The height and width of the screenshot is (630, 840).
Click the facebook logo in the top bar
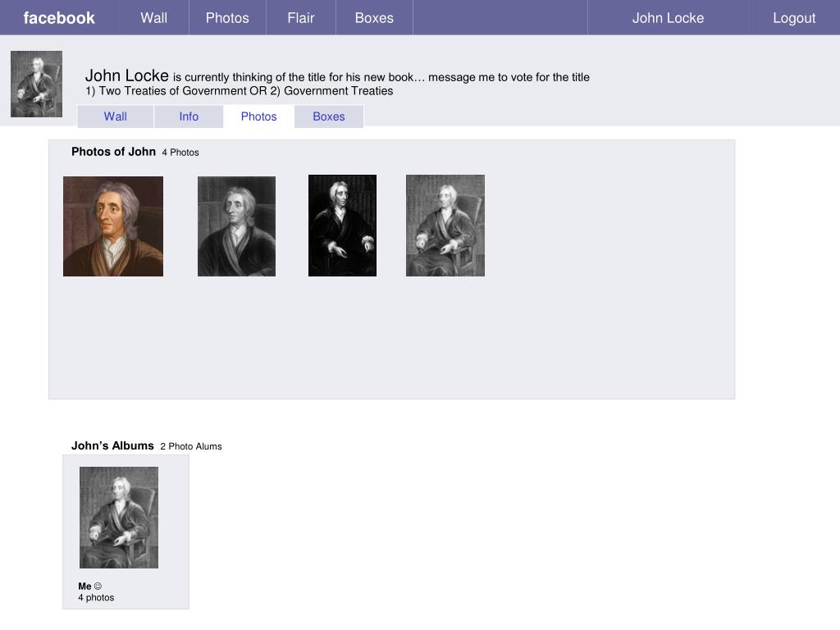(59, 18)
